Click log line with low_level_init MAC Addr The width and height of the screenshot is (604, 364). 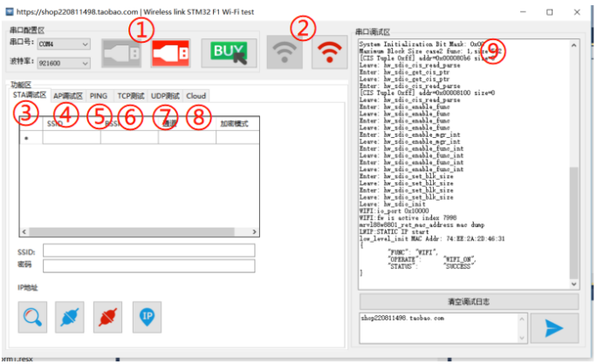(x=432, y=238)
